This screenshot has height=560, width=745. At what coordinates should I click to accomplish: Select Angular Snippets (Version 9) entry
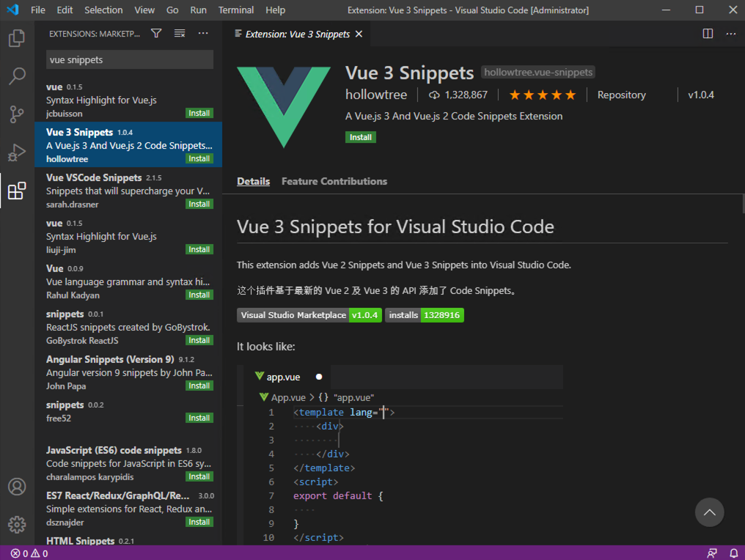(x=128, y=372)
